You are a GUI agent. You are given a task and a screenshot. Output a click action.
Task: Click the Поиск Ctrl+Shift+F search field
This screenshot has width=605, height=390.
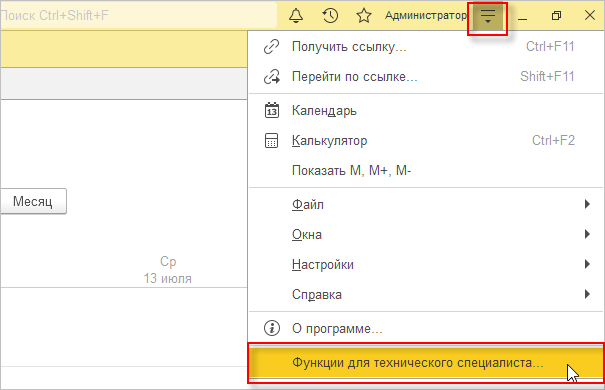tap(138, 15)
